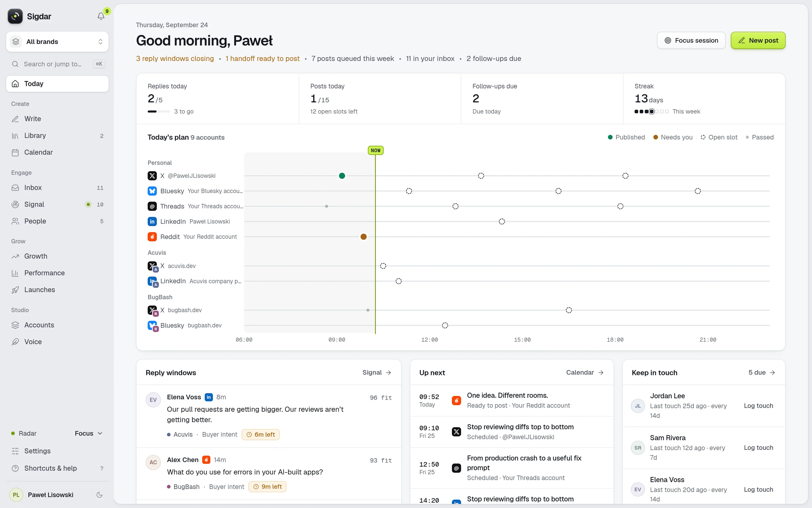Go to the Today page

coord(58,84)
